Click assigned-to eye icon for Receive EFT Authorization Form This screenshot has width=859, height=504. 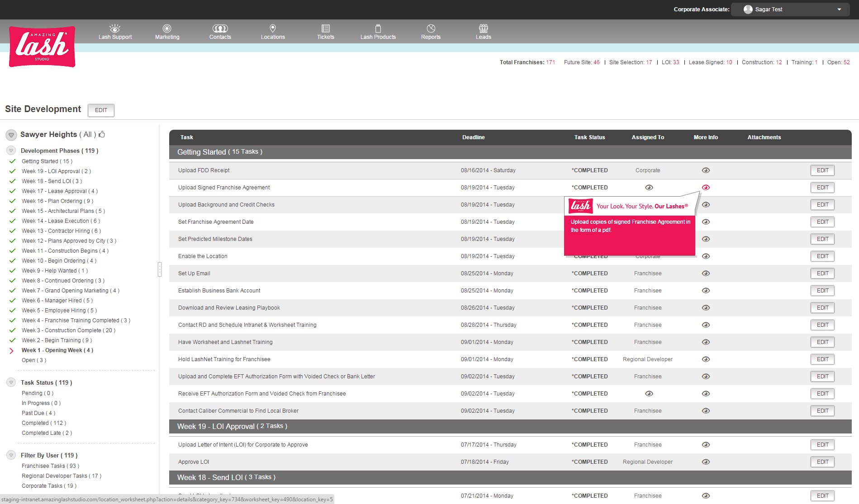(x=649, y=394)
